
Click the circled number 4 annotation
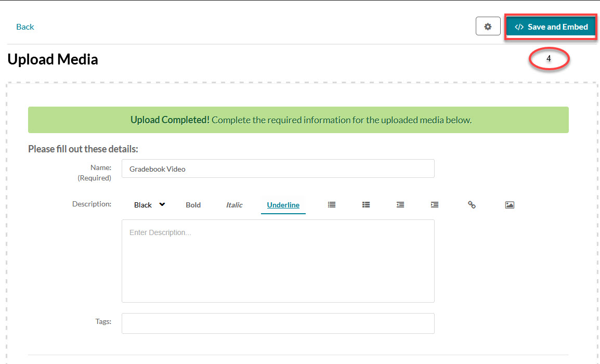tap(549, 59)
